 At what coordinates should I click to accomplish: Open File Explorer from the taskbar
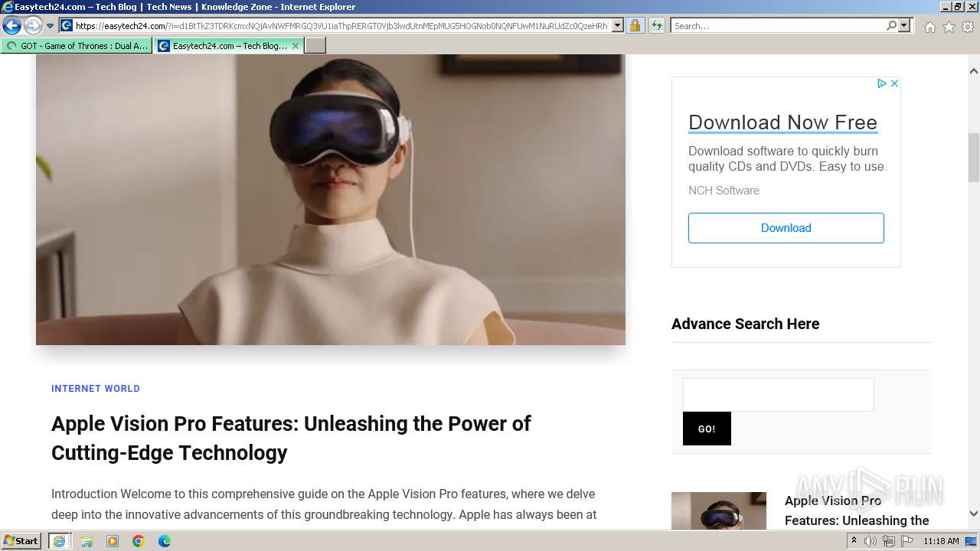[x=87, y=541]
